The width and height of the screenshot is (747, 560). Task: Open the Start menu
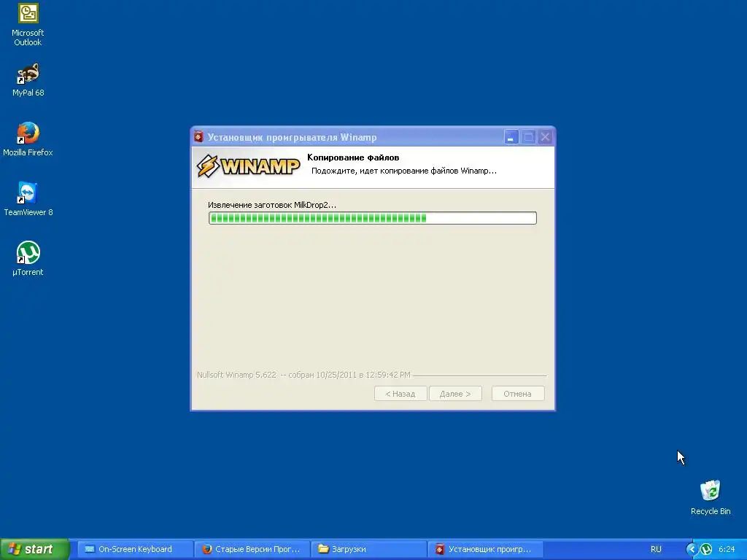(x=34, y=549)
